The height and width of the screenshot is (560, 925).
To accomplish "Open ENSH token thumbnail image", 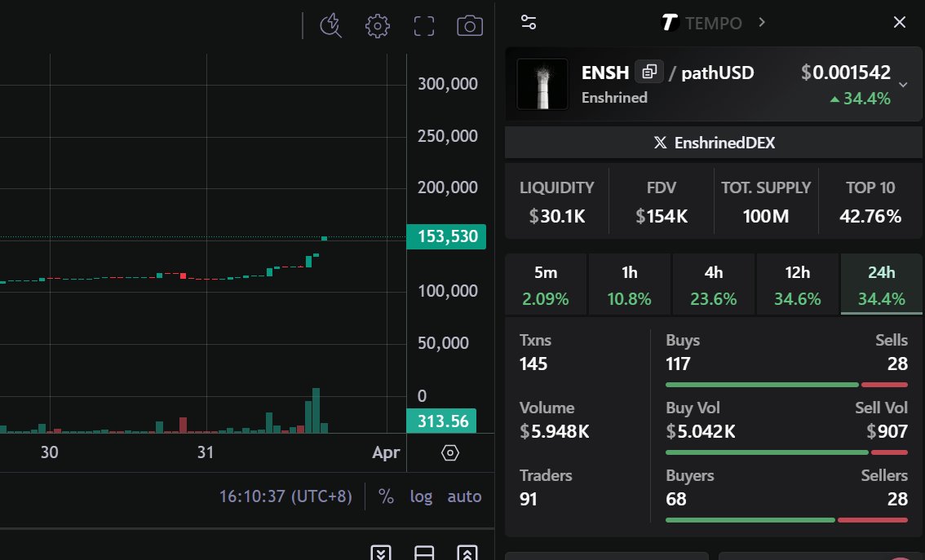I will [x=542, y=84].
